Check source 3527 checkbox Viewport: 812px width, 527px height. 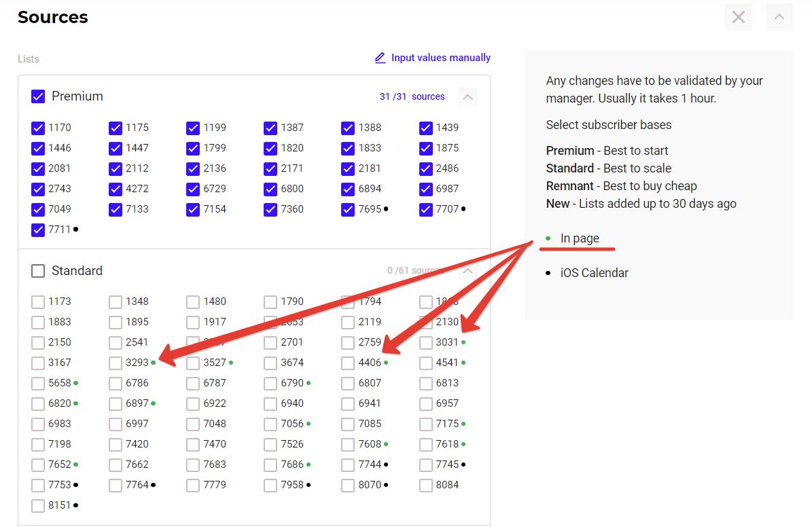tap(193, 363)
